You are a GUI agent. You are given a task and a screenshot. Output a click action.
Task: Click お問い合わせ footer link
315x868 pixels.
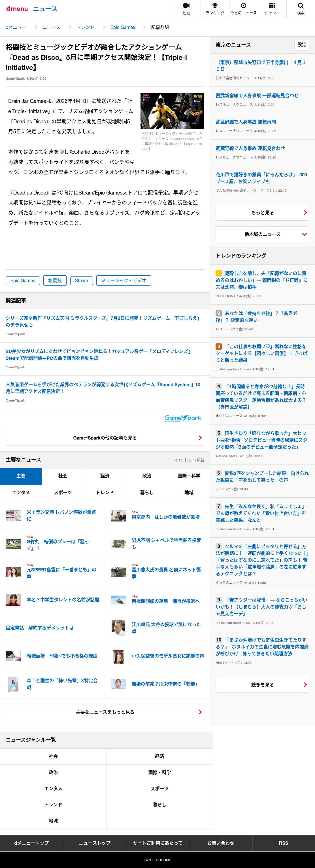(220, 843)
